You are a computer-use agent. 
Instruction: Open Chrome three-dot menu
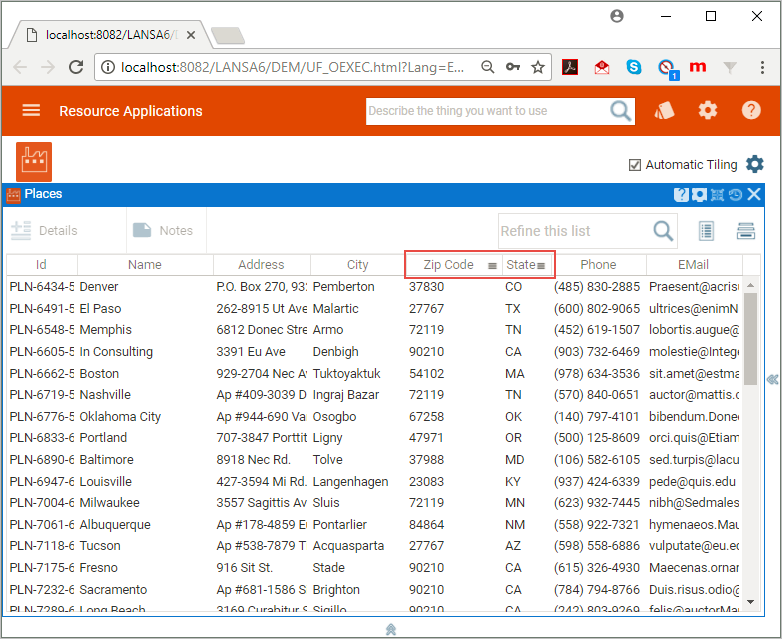(762, 67)
